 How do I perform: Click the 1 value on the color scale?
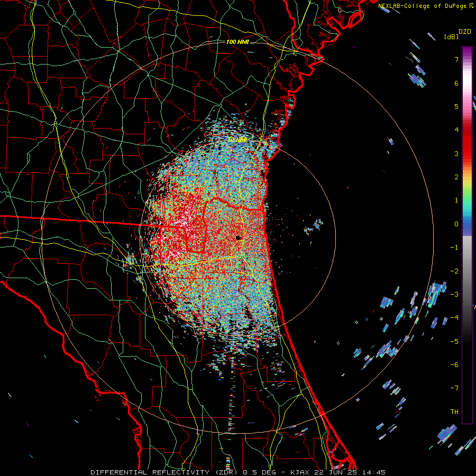pyautogui.click(x=456, y=200)
